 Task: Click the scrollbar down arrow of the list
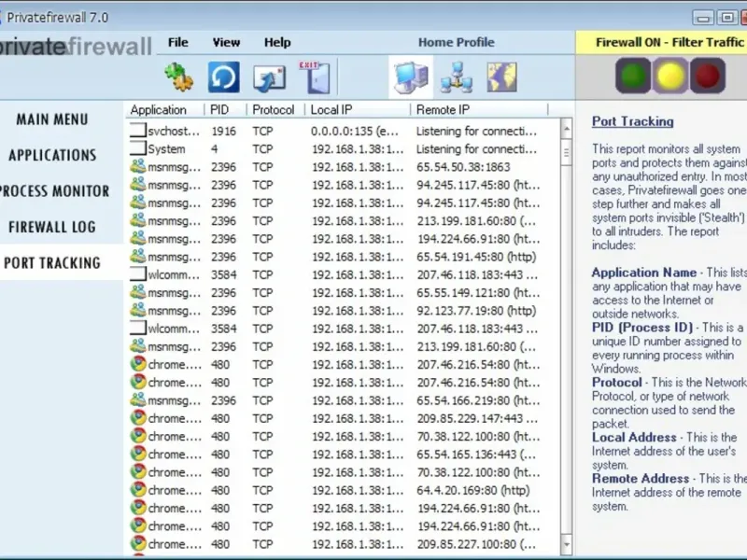coord(567,543)
